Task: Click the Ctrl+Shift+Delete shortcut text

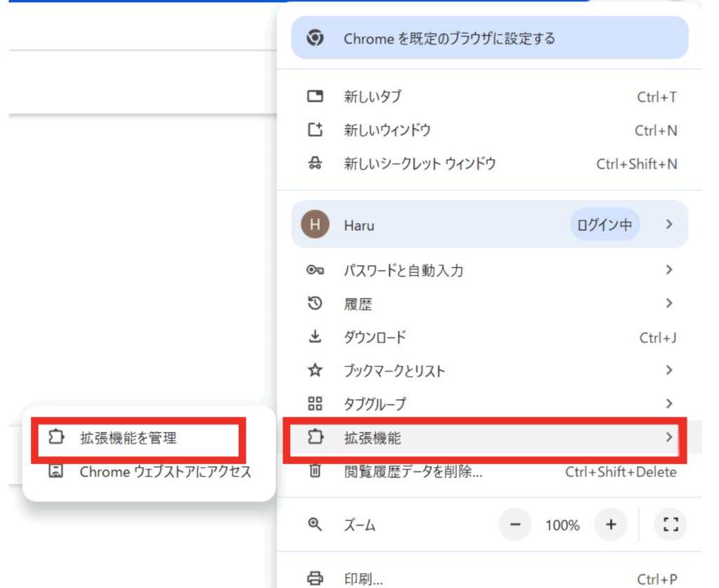Action: pos(621,472)
